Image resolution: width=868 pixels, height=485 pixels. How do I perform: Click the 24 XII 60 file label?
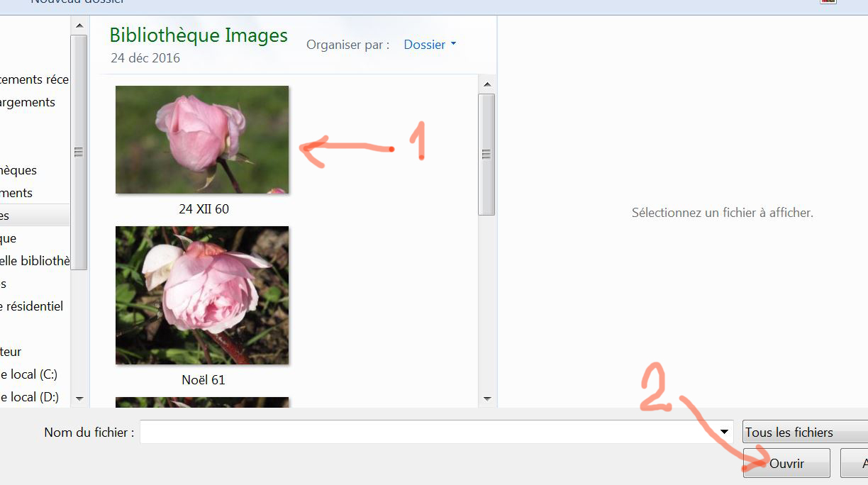(x=204, y=209)
